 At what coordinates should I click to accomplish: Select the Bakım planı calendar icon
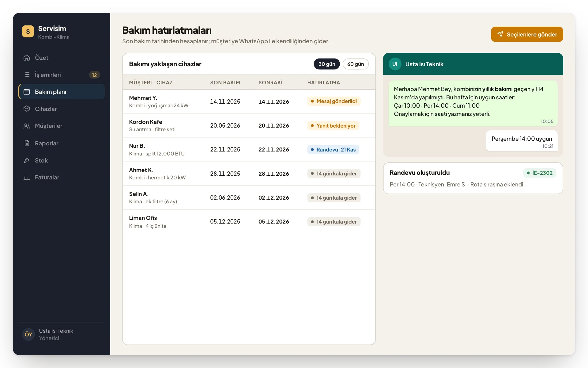(27, 92)
